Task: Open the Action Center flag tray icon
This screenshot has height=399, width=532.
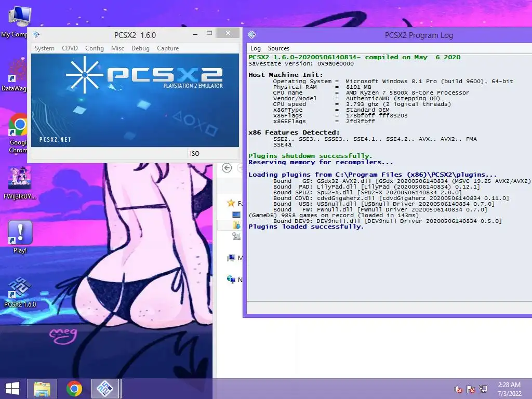Action: point(471,389)
